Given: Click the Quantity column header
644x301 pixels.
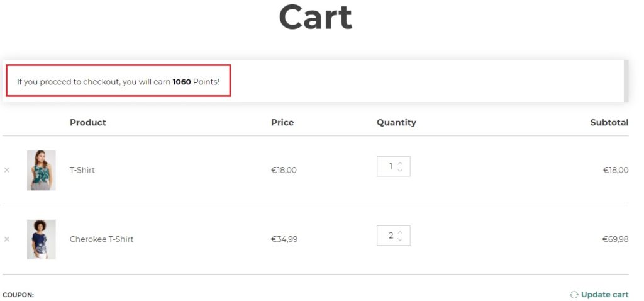Looking at the screenshot, I should click(396, 122).
